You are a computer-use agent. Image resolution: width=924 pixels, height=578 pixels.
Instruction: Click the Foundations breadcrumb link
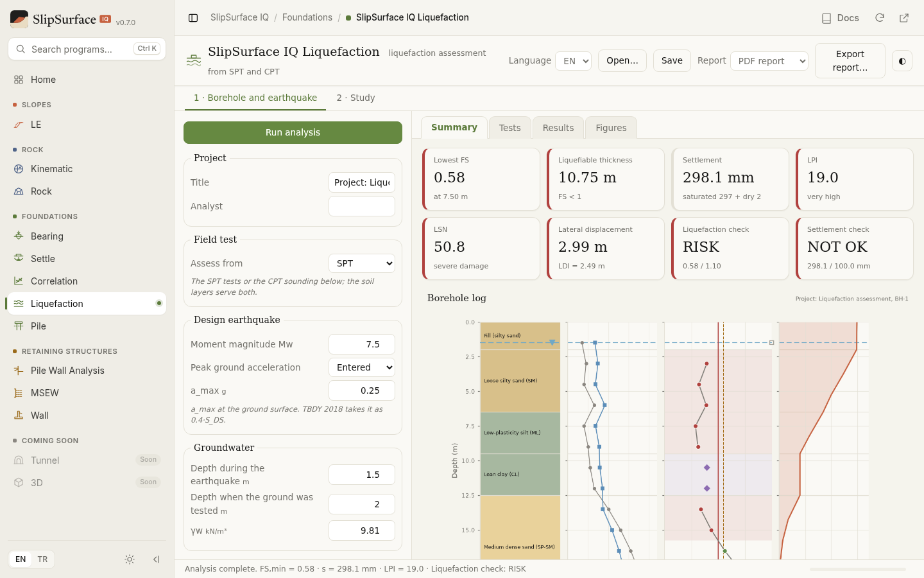point(307,17)
